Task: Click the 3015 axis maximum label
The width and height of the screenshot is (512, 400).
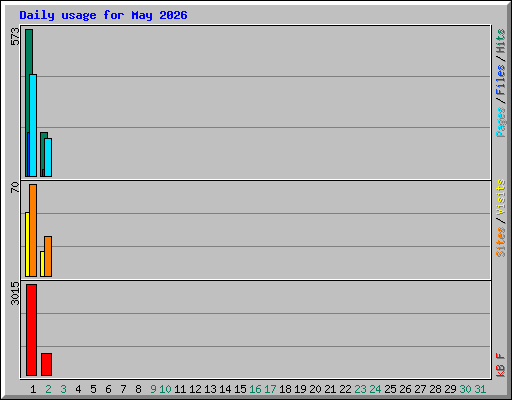Action: click(x=15, y=293)
